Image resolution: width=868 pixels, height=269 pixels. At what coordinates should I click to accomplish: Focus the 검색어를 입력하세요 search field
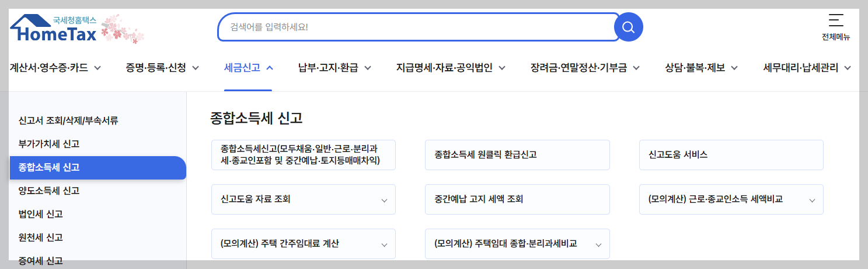[418, 27]
